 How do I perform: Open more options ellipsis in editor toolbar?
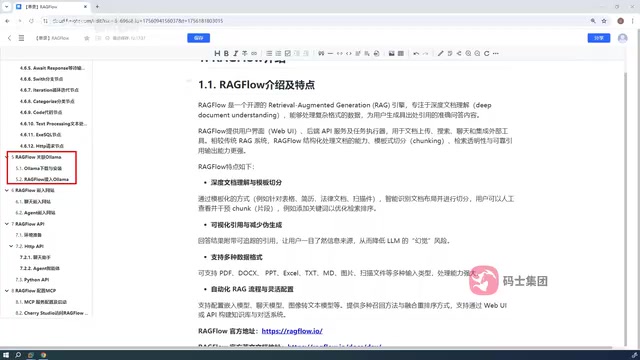click(496, 53)
